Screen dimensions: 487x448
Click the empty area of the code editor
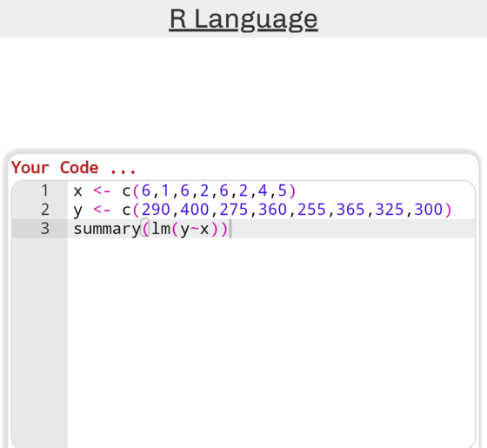coord(270,342)
